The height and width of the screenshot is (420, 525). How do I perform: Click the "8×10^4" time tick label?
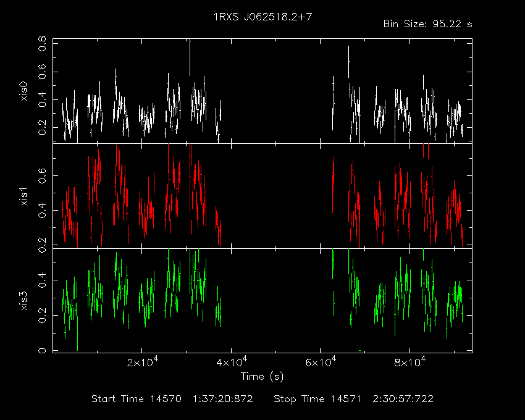coord(410,362)
